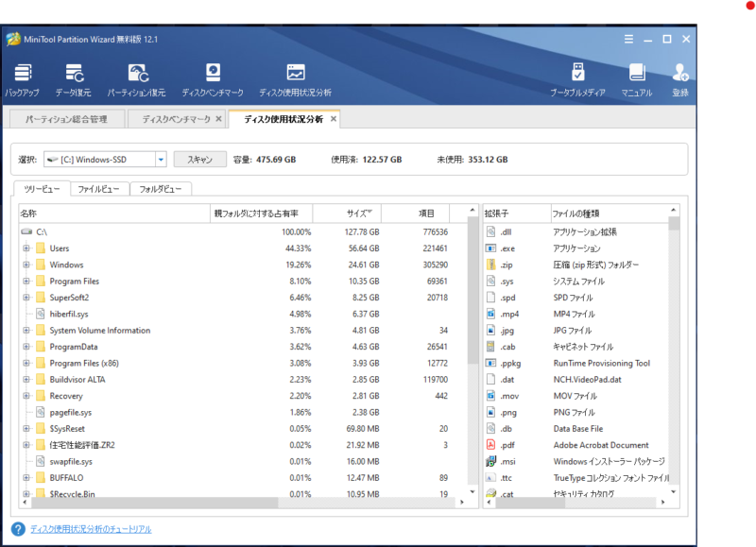Expand the ProgramData folder node

pos(26,347)
